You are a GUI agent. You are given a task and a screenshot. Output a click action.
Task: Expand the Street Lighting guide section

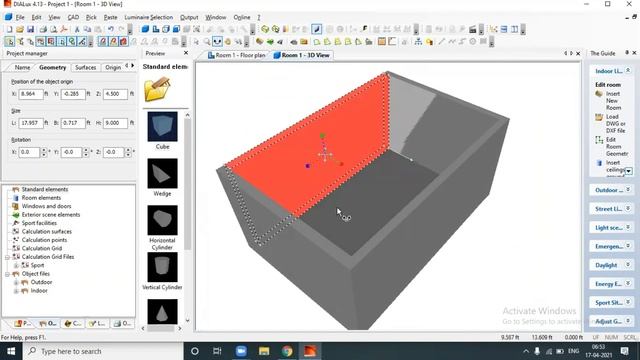628,209
